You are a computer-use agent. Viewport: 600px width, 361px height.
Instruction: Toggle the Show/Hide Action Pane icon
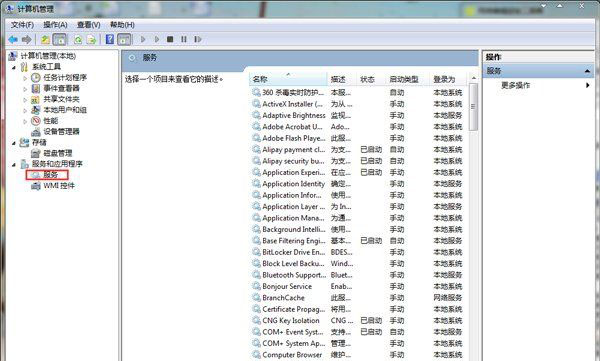[x=124, y=39]
